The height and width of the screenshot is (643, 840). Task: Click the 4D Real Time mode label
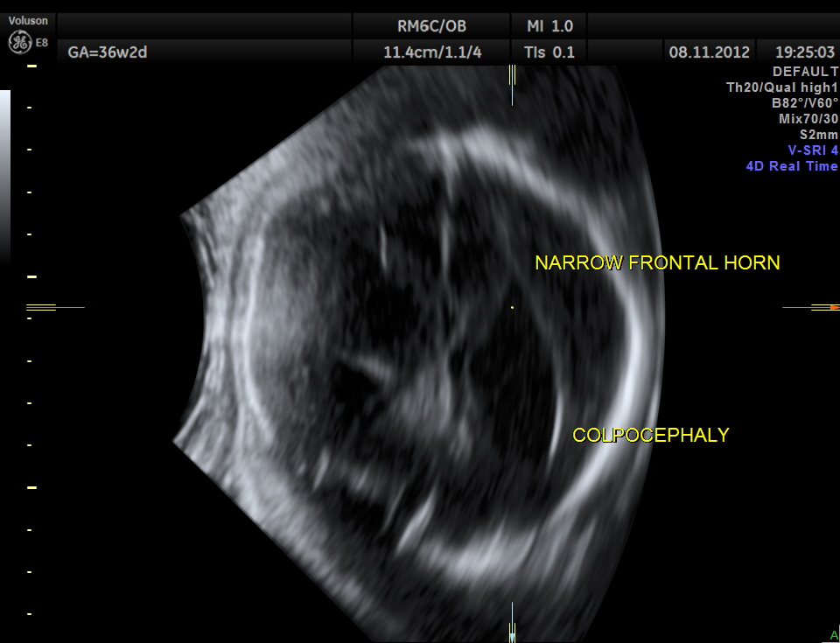pyautogui.click(x=791, y=166)
